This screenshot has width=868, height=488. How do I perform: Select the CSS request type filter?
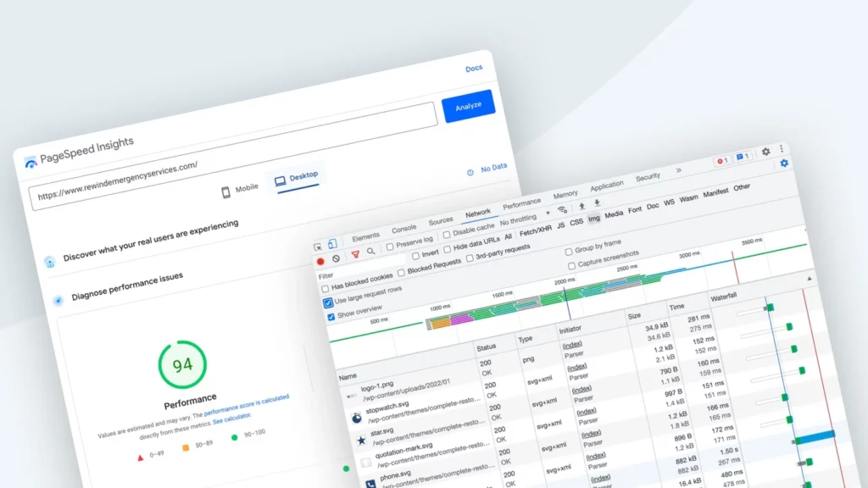576,222
